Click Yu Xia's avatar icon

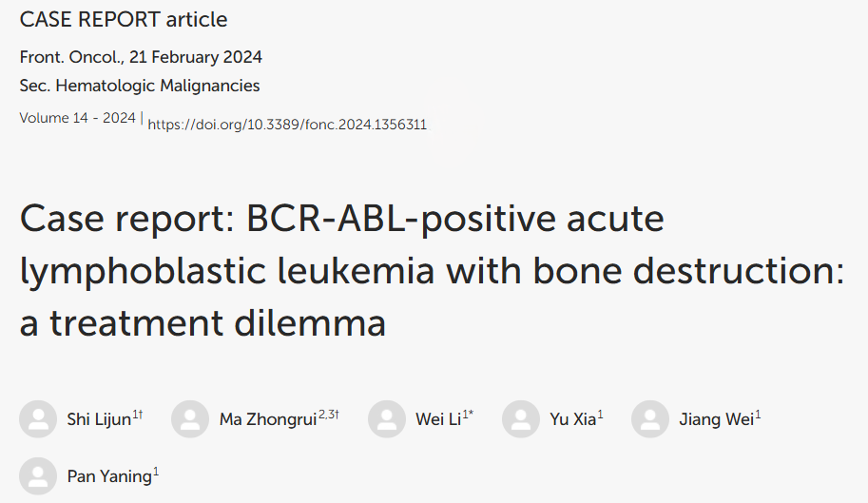click(x=520, y=419)
